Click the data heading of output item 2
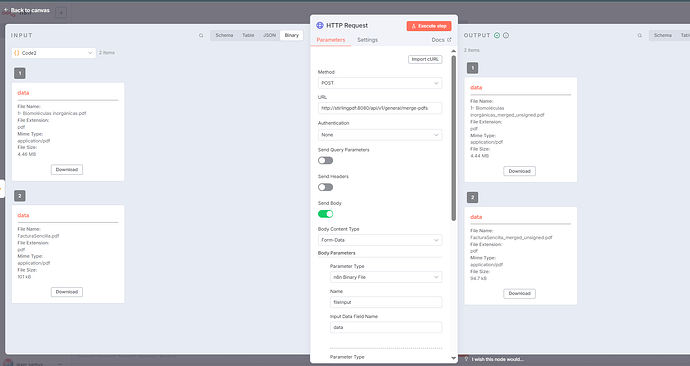The image size is (690, 366). [x=476, y=217]
